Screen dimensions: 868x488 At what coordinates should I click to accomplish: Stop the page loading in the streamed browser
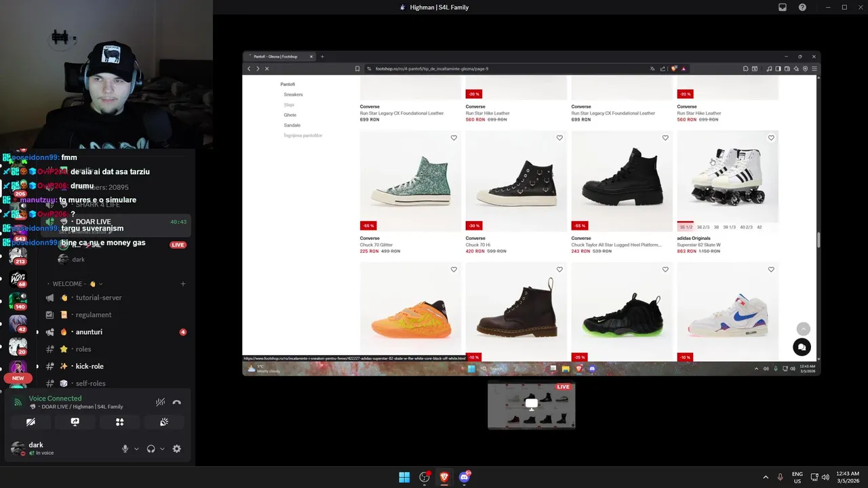267,68
